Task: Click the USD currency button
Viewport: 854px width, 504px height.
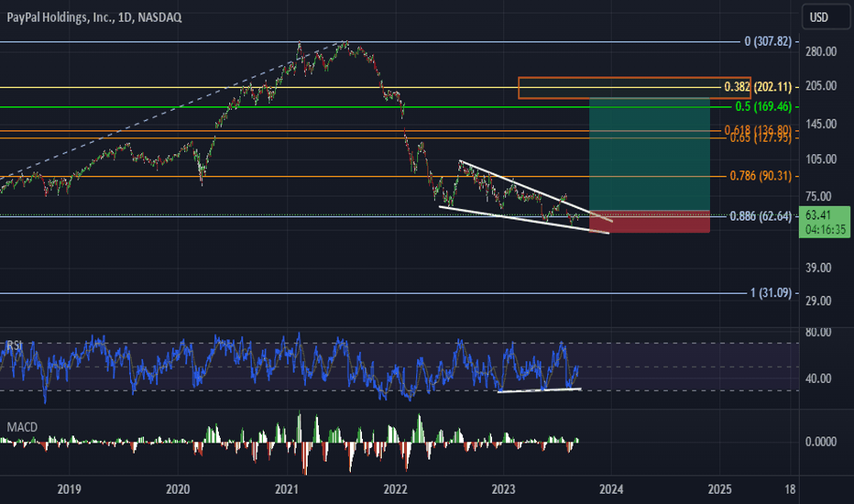Action: pyautogui.click(x=825, y=17)
